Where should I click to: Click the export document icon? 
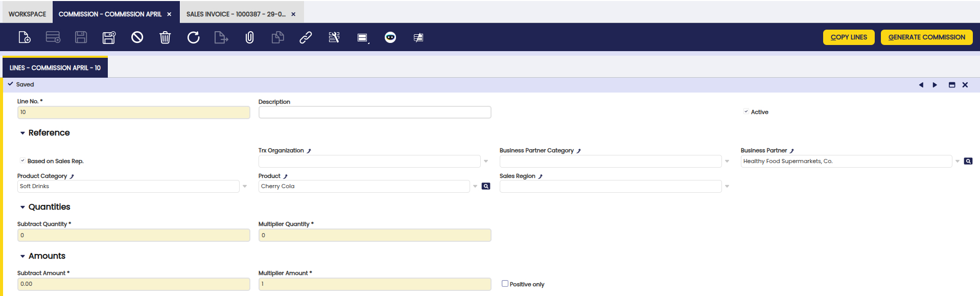(221, 37)
